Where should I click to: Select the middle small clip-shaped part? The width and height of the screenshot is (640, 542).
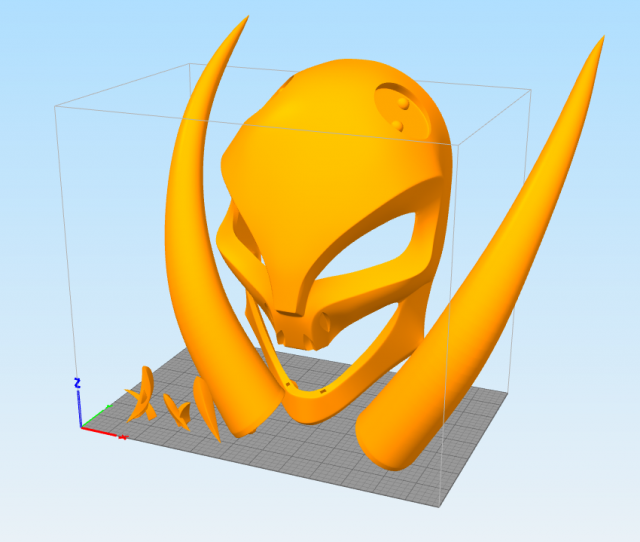181,410
